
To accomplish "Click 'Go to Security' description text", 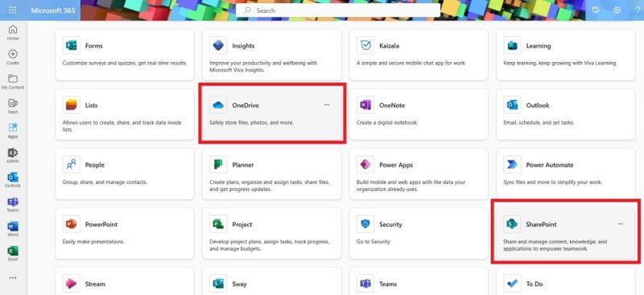I will click(x=374, y=242).
